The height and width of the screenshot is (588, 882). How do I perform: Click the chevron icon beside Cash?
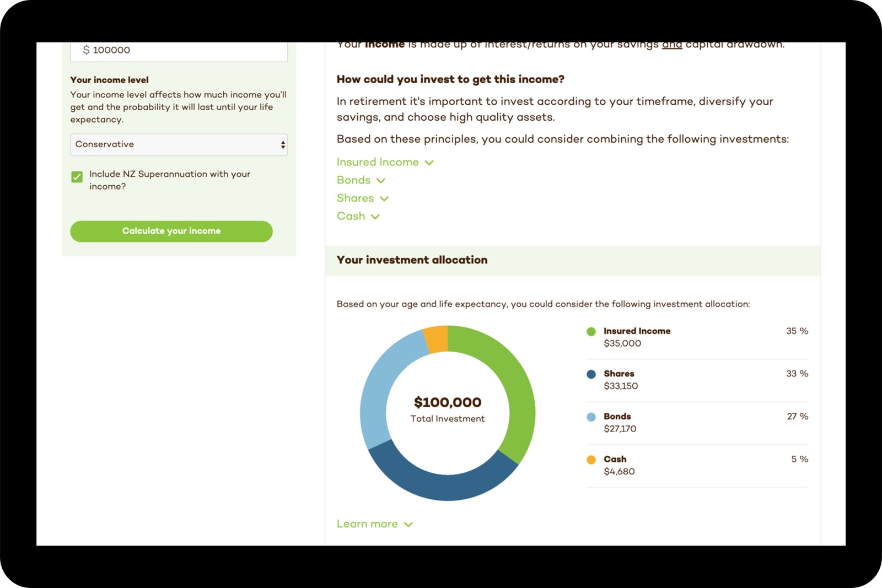[x=375, y=217]
